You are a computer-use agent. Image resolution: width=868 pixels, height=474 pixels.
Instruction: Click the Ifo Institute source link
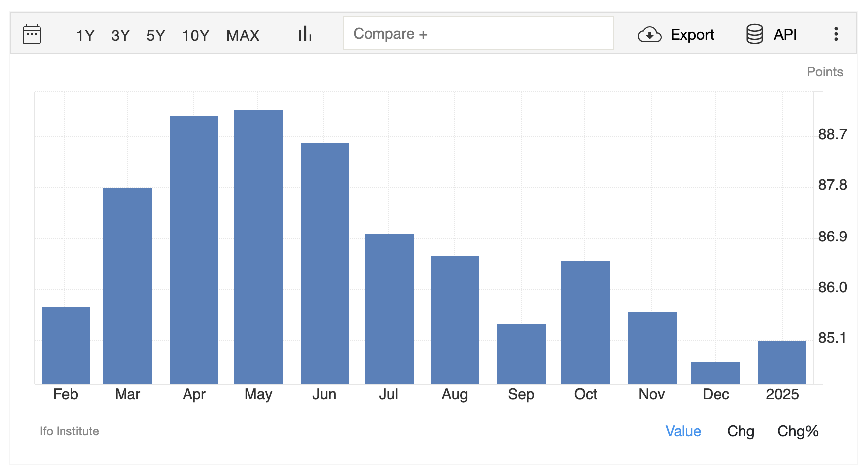click(x=69, y=431)
